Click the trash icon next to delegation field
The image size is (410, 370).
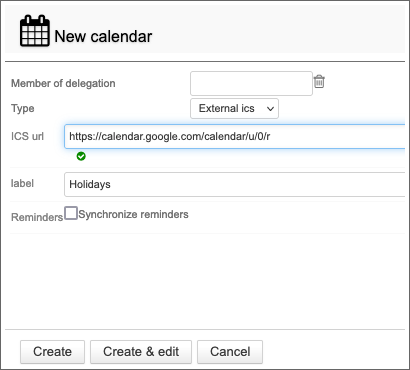pos(319,81)
